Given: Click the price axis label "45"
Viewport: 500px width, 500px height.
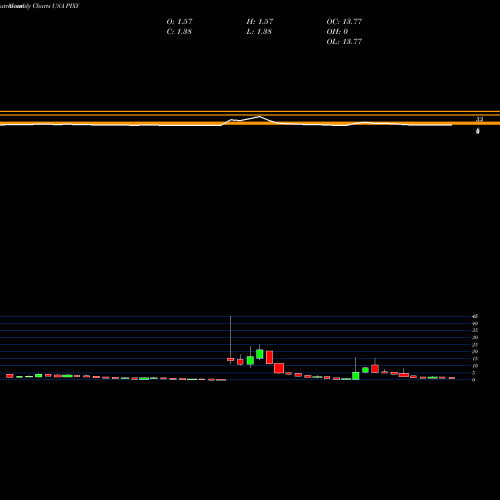Looking at the screenshot, I should 475,316.
